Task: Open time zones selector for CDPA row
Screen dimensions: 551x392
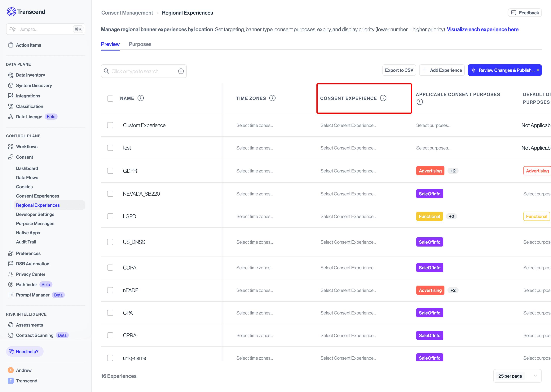Action: click(255, 268)
